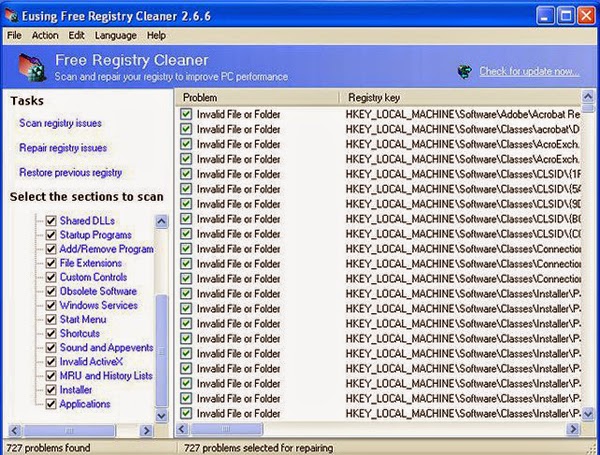Minimize the Eusing Registry Cleaner window
The image size is (600, 455).
545,16
